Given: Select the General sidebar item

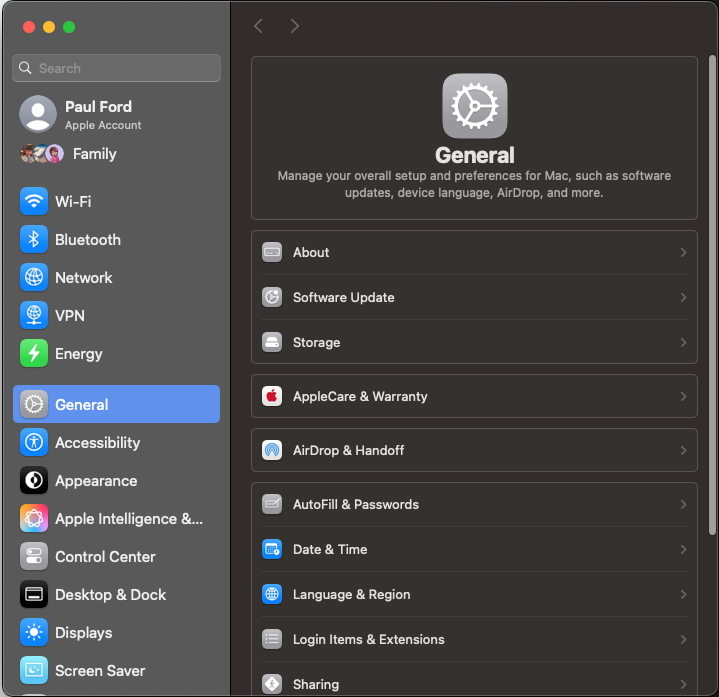Looking at the screenshot, I should coord(116,404).
